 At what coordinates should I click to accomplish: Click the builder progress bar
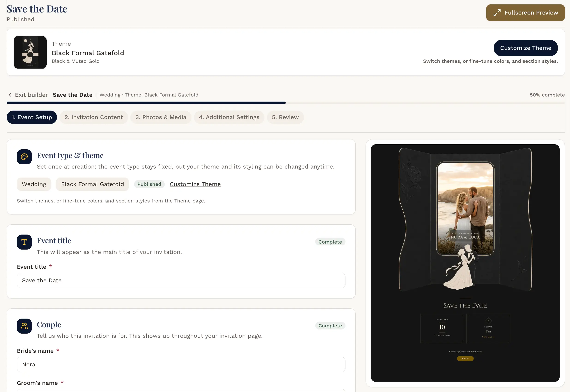click(286, 103)
